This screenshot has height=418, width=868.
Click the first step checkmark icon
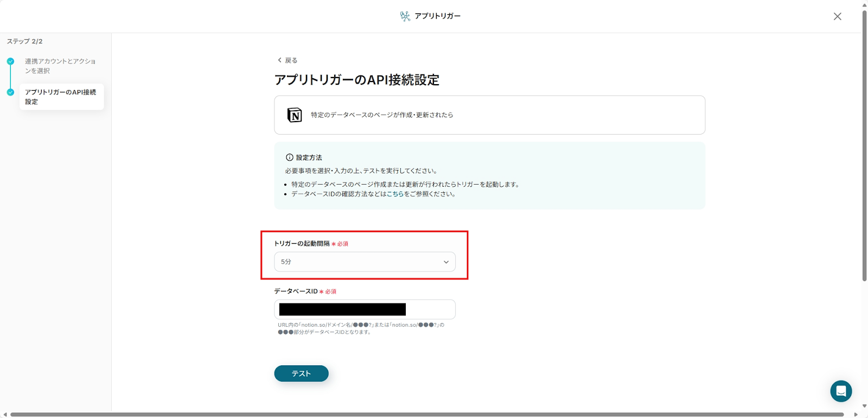pos(10,61)
